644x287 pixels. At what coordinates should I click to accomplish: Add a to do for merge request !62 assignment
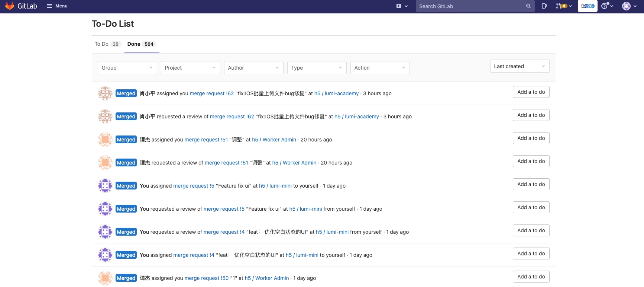click(531, 92)
